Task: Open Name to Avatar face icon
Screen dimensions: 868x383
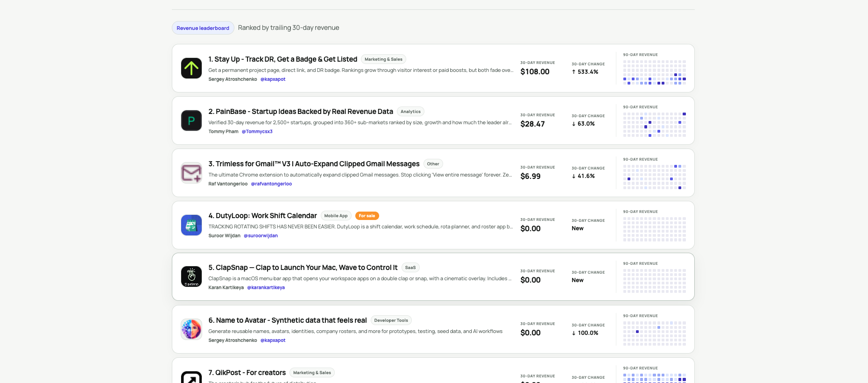Action: [191, 329]
